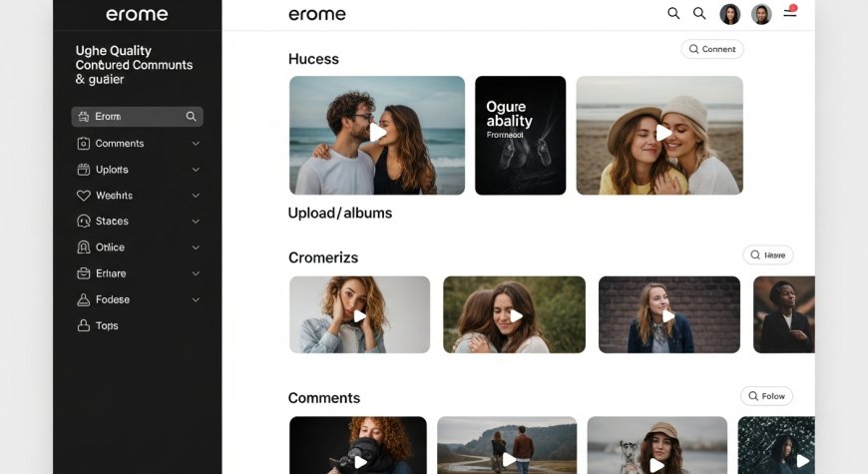Click the Comments section heading in main area

(324, 398)
